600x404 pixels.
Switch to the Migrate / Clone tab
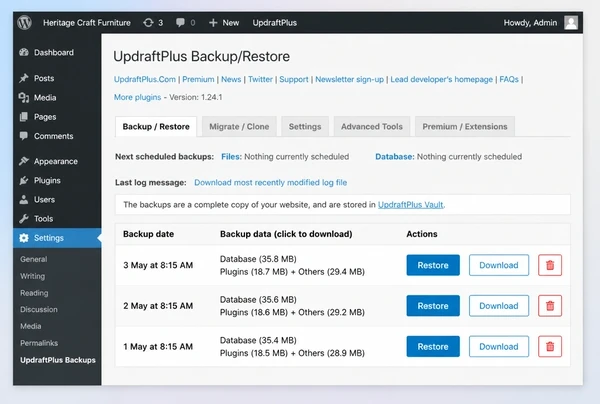click(x=239, y=127)
